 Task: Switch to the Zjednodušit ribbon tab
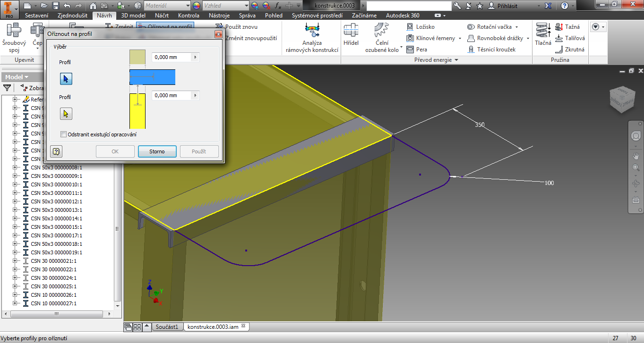click(x=72, y=16)
